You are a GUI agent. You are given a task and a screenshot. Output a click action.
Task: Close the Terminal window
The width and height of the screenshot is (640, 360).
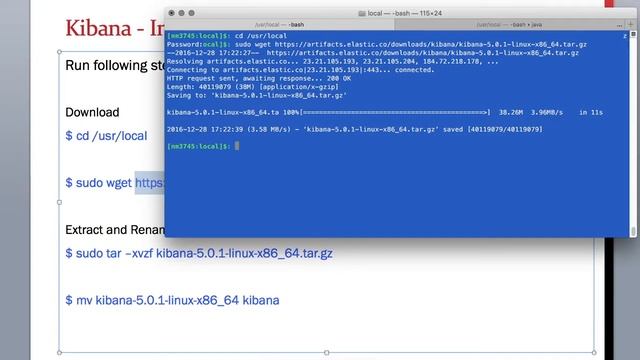click(x=171, y=13)
